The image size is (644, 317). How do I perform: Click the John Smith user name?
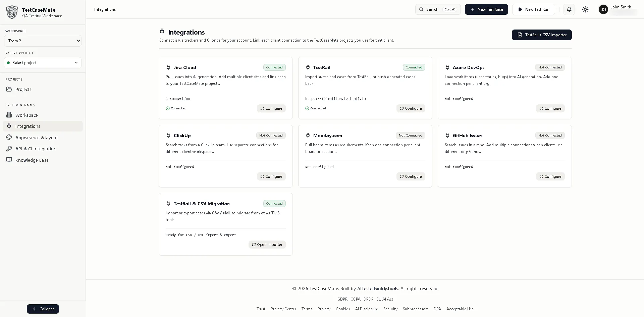click(x=621, y=7)
